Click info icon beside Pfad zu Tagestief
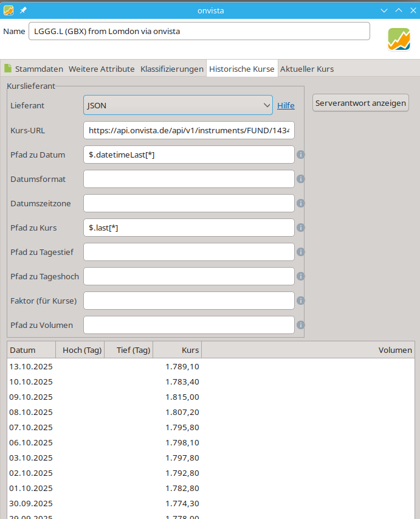This screenshot has height=519, width=420. pyautogui.click(x=300, y=252)
